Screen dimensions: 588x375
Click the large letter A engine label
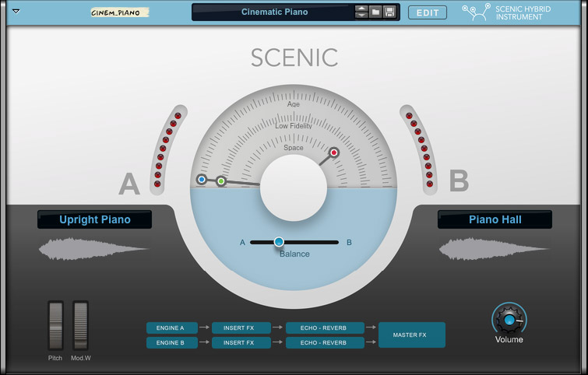pos(129,184)
